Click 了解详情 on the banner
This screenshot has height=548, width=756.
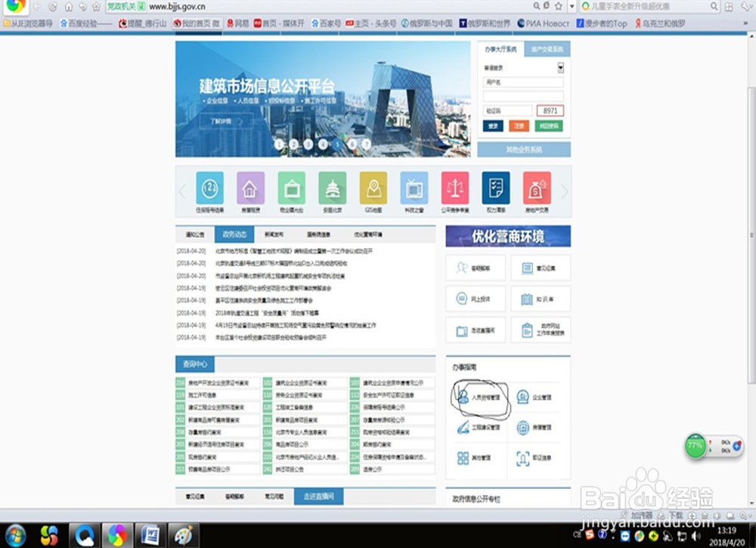pyautogui.click(x=226, y=121)
